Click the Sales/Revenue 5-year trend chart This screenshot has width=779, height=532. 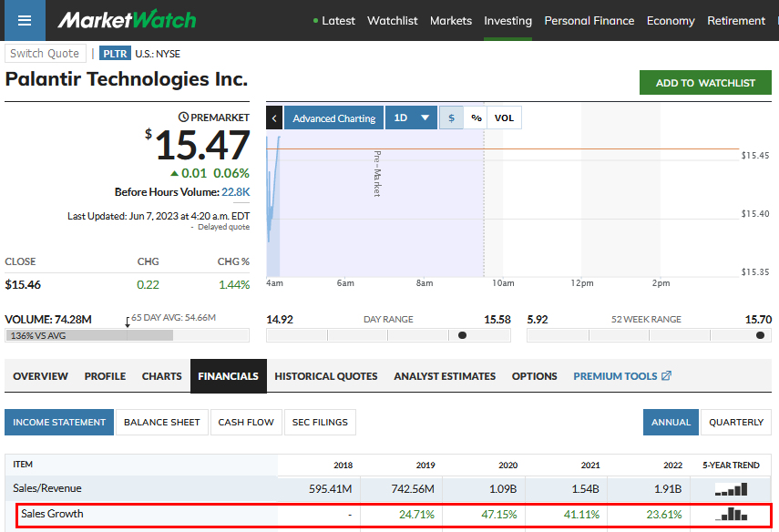pyautogui.click(x=731, y=489)
